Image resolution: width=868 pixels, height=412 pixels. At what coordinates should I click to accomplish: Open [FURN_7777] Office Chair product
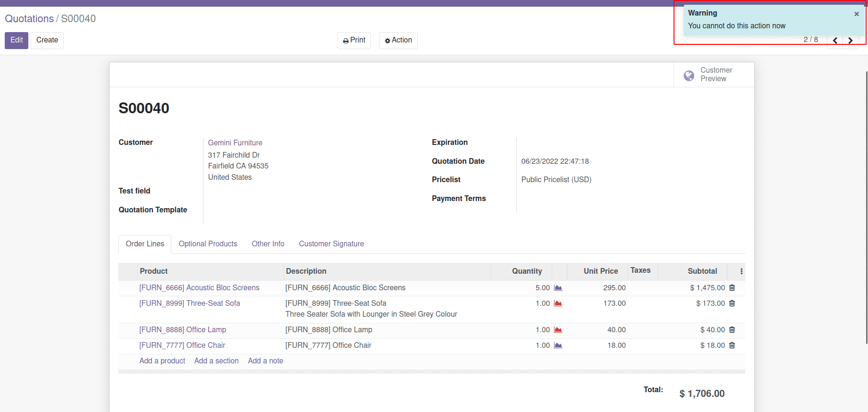(182, 345)
